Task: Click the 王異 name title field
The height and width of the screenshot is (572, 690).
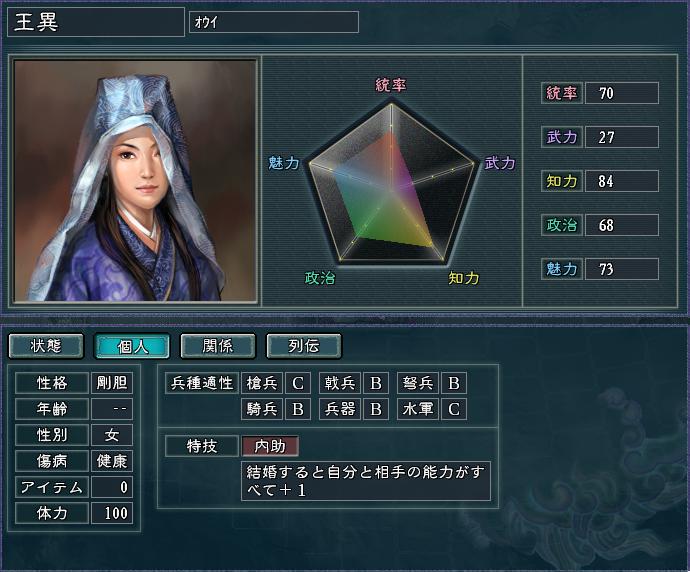Action: [96, 22]
